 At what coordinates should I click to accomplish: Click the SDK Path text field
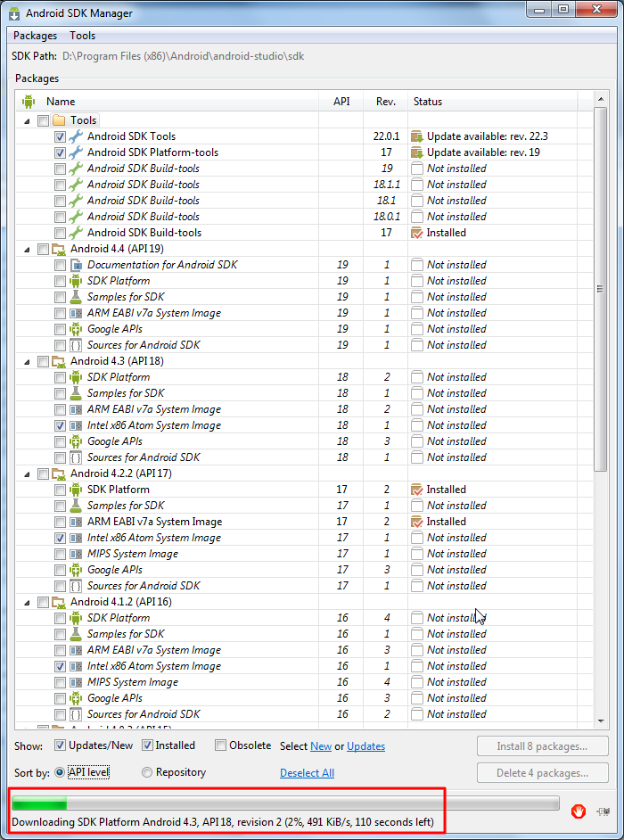coord(183,55)
